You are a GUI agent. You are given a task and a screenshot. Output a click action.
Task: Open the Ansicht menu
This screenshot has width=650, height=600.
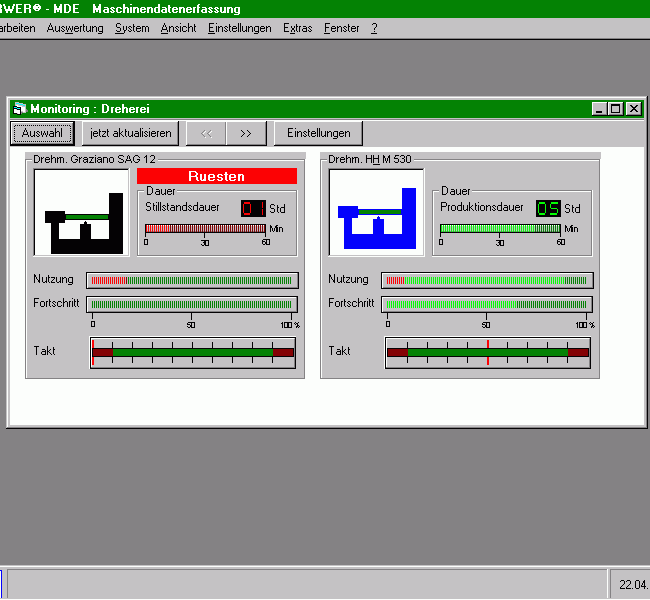[x=178, y=28]
